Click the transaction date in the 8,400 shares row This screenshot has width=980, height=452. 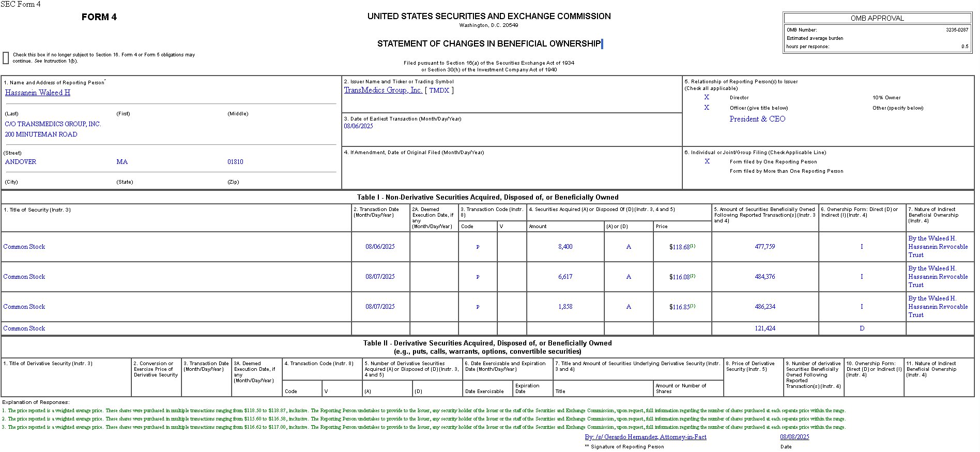point(380,247)
